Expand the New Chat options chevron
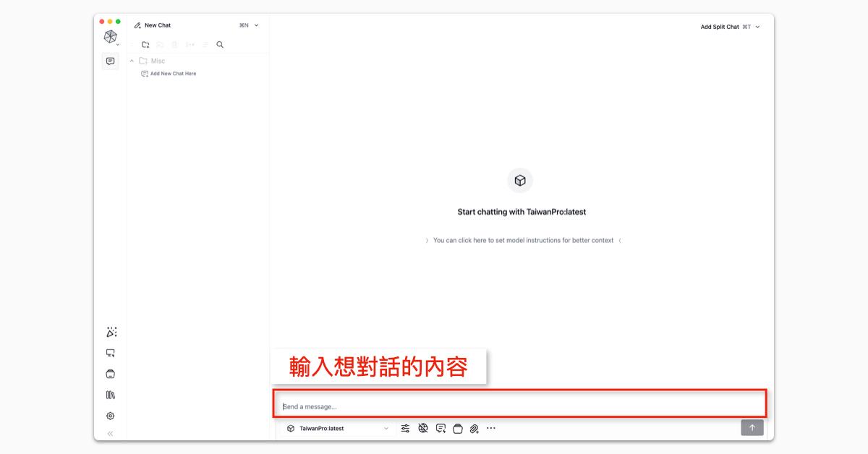868x454 pixels. pyautogui.click(x=257, y=25)
